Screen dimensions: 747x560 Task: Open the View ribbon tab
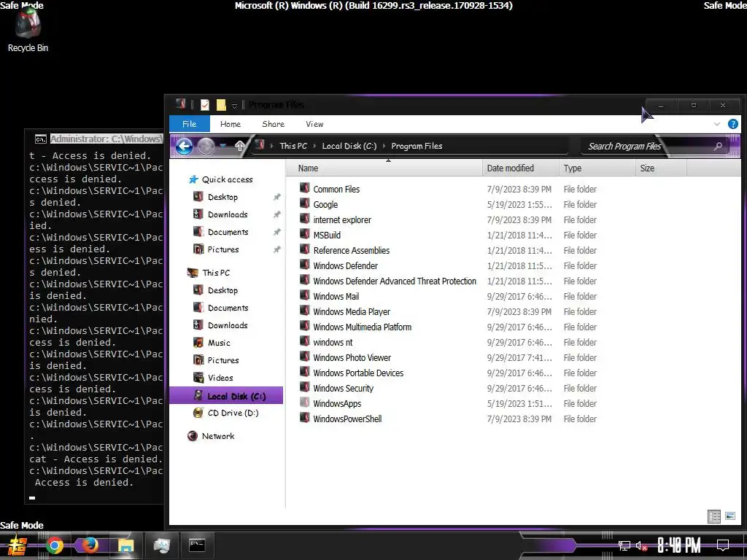[x=314, y=124]
